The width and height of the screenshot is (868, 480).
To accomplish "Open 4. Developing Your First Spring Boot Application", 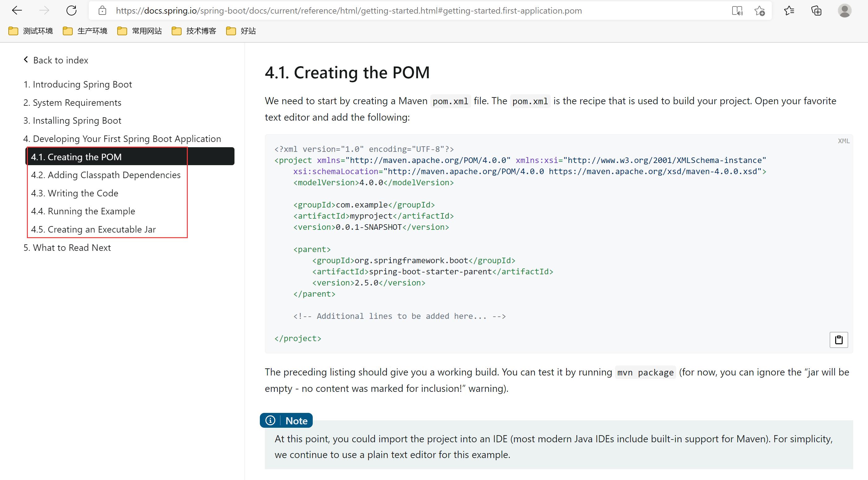I will tap(122, 139).
